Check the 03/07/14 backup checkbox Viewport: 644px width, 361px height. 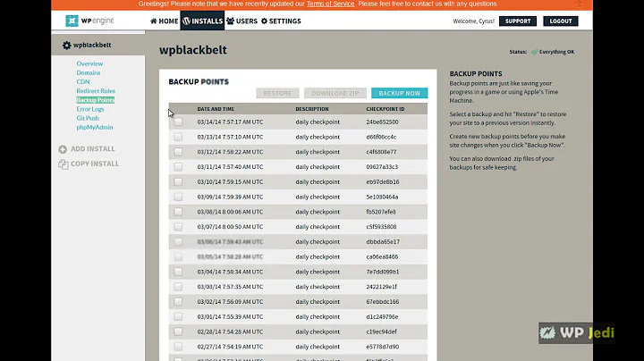178,227
